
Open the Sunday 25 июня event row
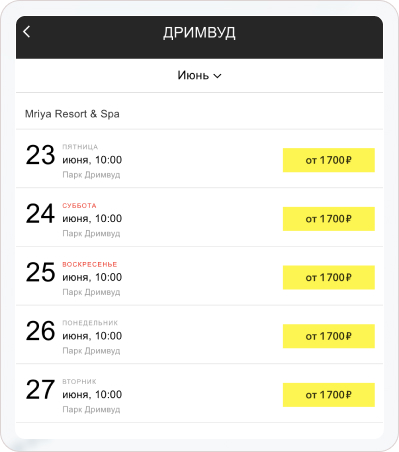[199, 276]
